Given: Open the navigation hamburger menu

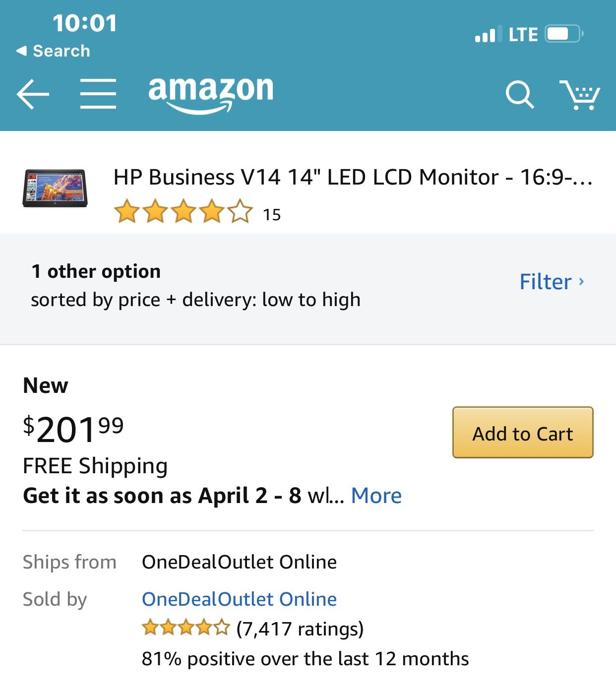Looking at the screenshot, I should tap(98, 94).
